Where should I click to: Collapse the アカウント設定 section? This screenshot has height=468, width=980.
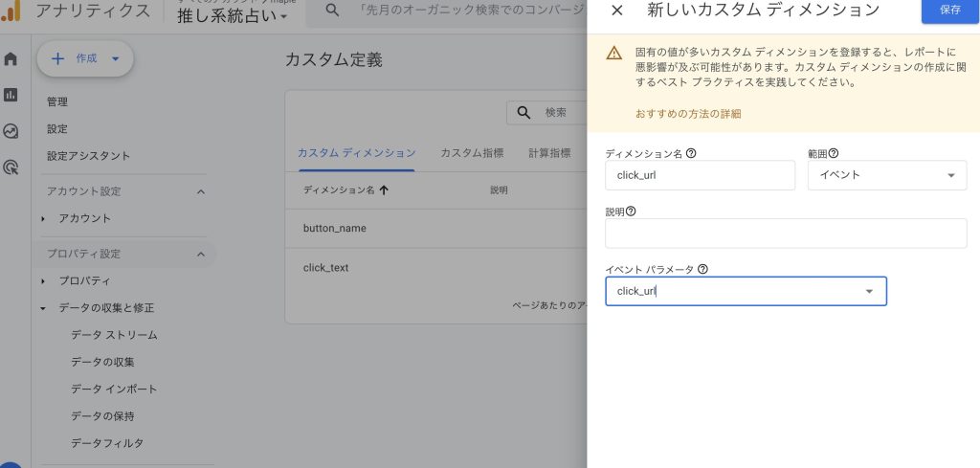click(x=201, y=191)
